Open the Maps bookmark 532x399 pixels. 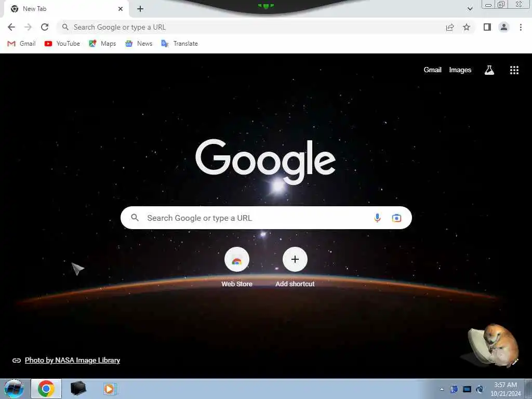click(102, 44)
